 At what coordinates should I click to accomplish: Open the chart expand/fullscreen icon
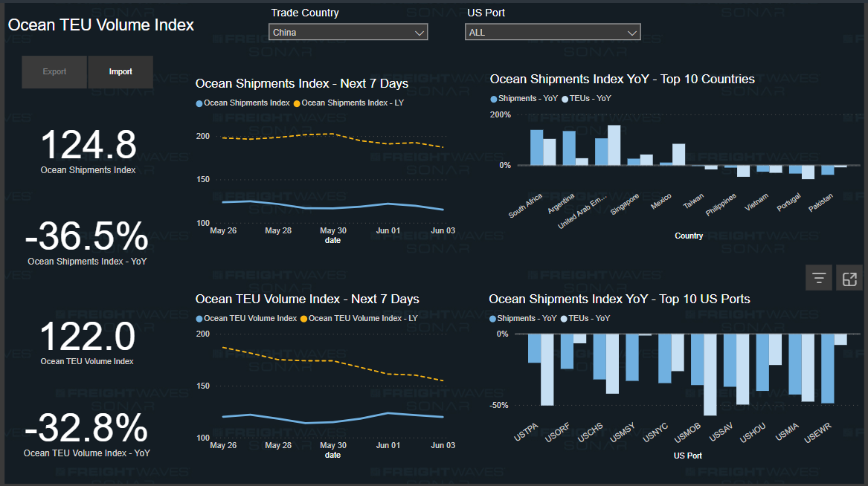(x=850, y=277)
